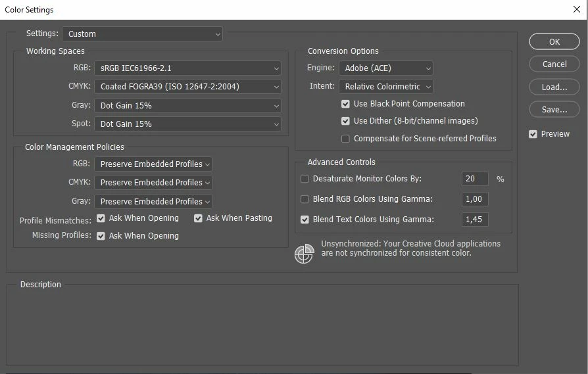This screenshot has height=374, width=588.
Task: Open the Gray working space dropdown
Action: click(187, 106)
